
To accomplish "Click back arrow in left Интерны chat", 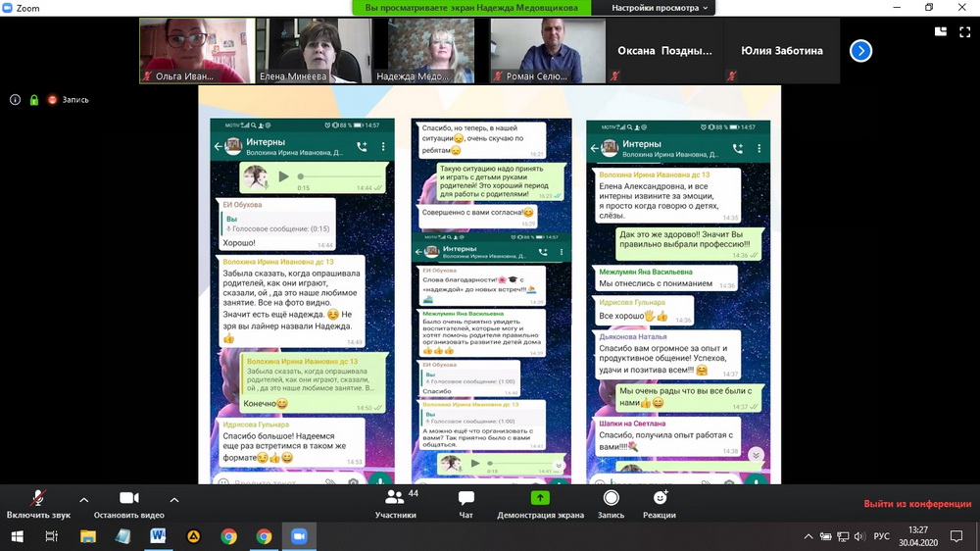I will pyautogui.click(x=219, y=146).
